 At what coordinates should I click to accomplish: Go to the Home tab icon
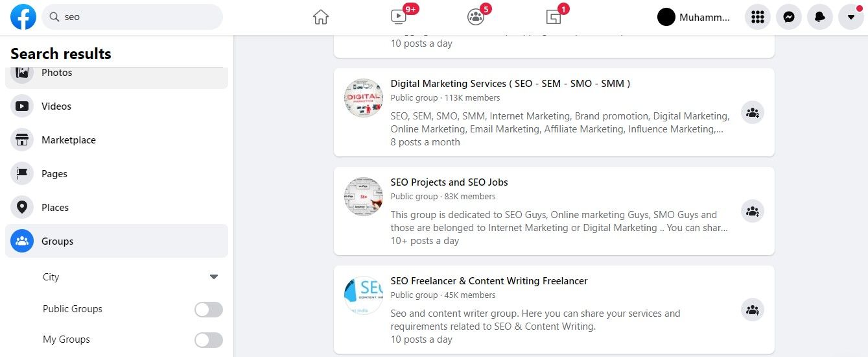[321, 17]
